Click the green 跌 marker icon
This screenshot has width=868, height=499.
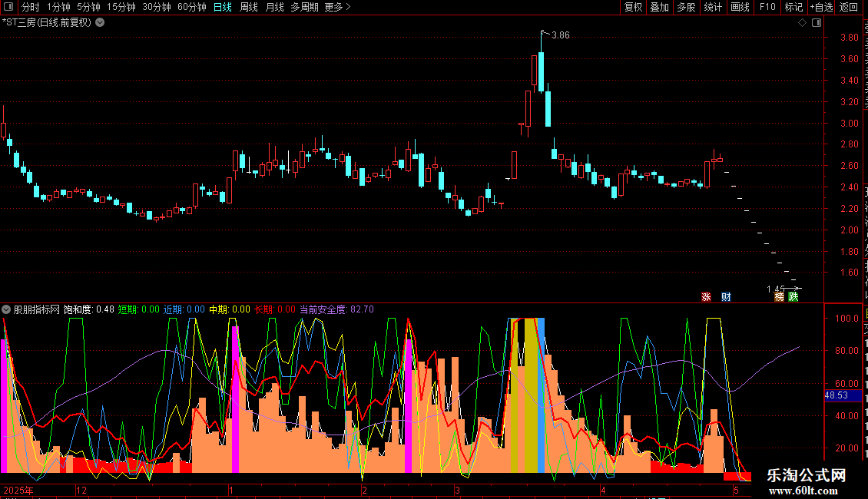coord(793,297)
